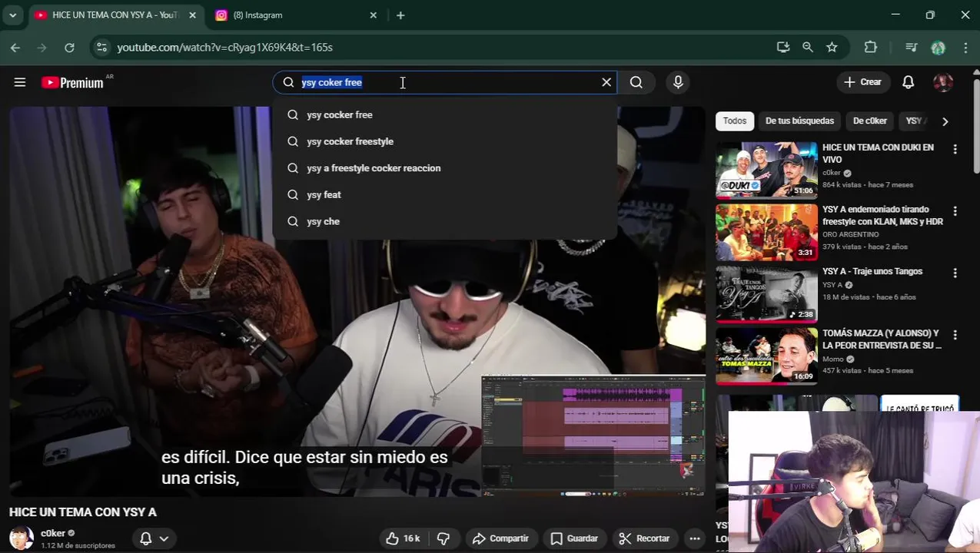The width and height of the screenshot is (980, 553).
Task: Open options menu for Traje unos Tangos
Action: (955, 273)
